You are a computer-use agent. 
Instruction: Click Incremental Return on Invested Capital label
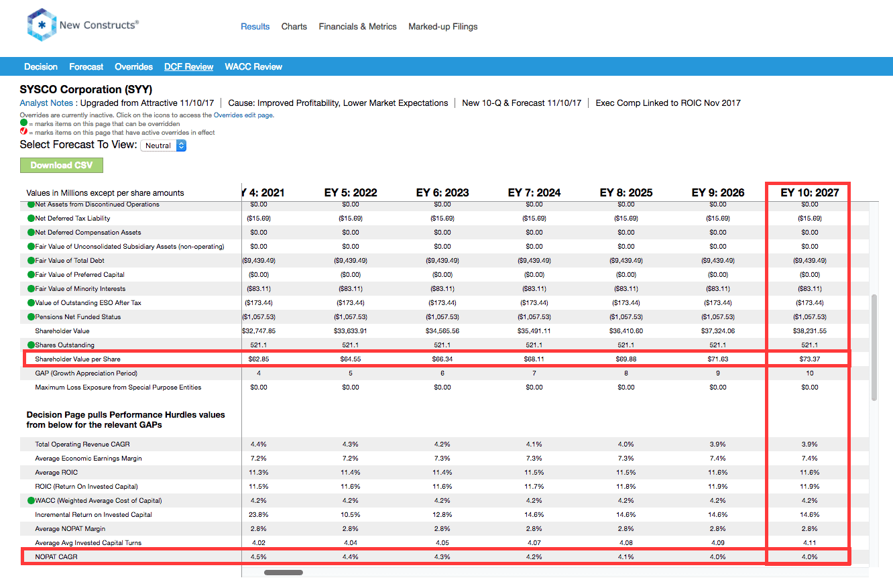(94, 515)
